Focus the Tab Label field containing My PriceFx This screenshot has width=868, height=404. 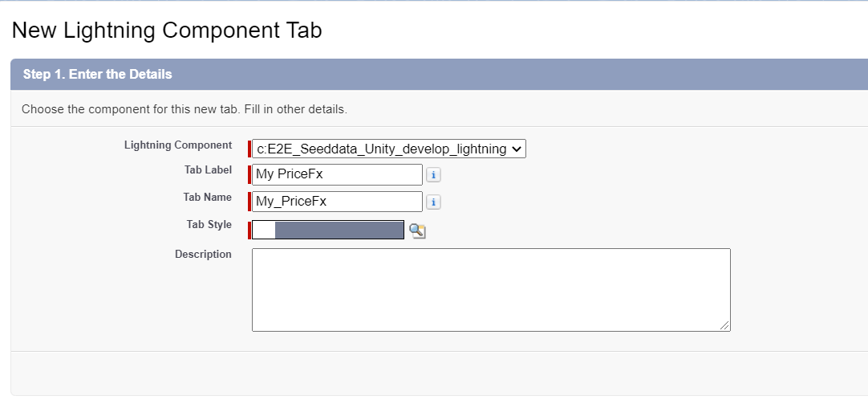337,174
